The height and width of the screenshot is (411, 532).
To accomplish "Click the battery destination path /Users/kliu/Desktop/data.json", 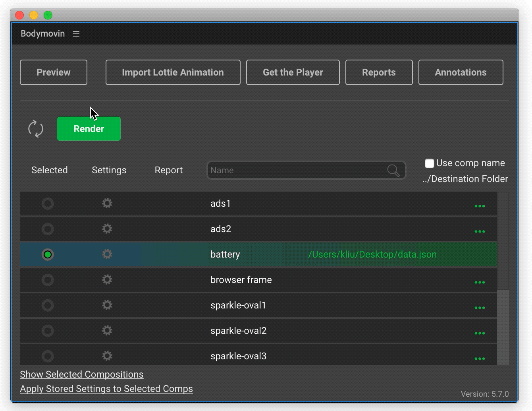I will click(x=372, y=254).
